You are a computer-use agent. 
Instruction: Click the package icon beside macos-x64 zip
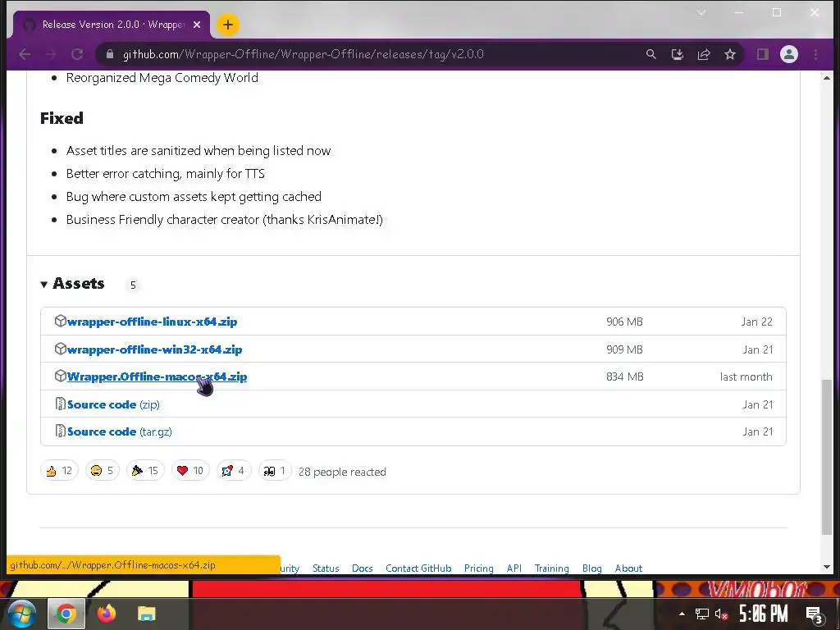(x=60, y=376)
